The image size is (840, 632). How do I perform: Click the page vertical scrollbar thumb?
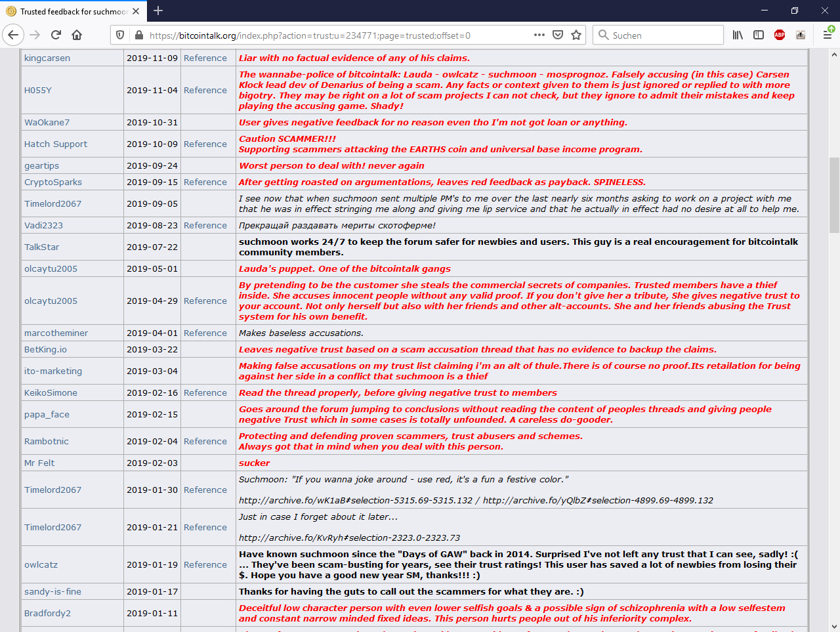coord(834,195)
